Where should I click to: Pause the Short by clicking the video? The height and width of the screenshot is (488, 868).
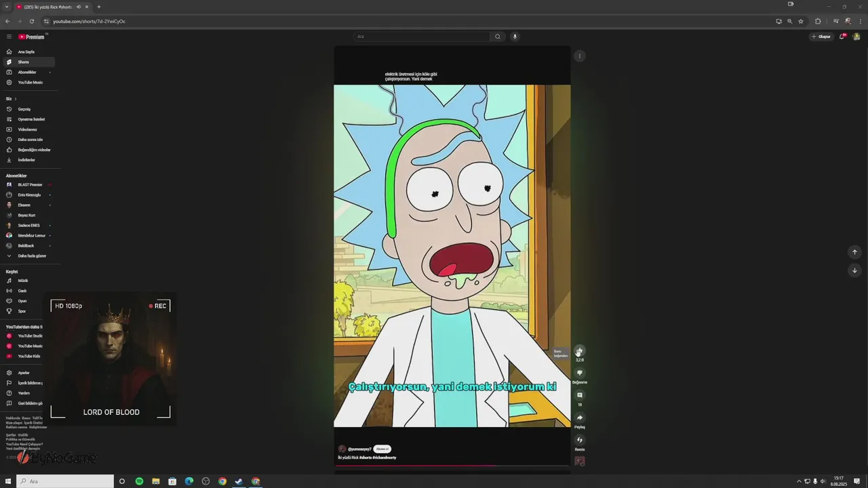452,256
